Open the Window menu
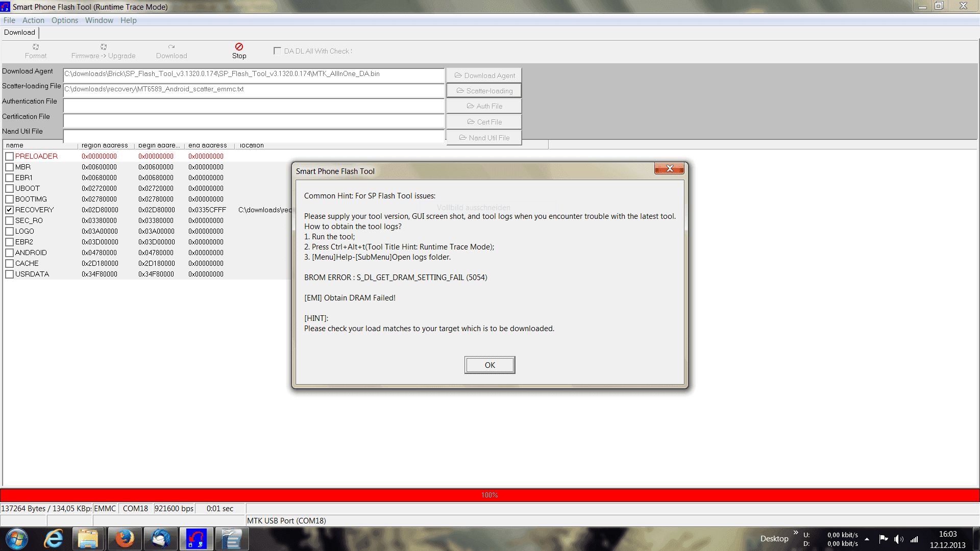 pyautogui.click(x=99, y=20)
